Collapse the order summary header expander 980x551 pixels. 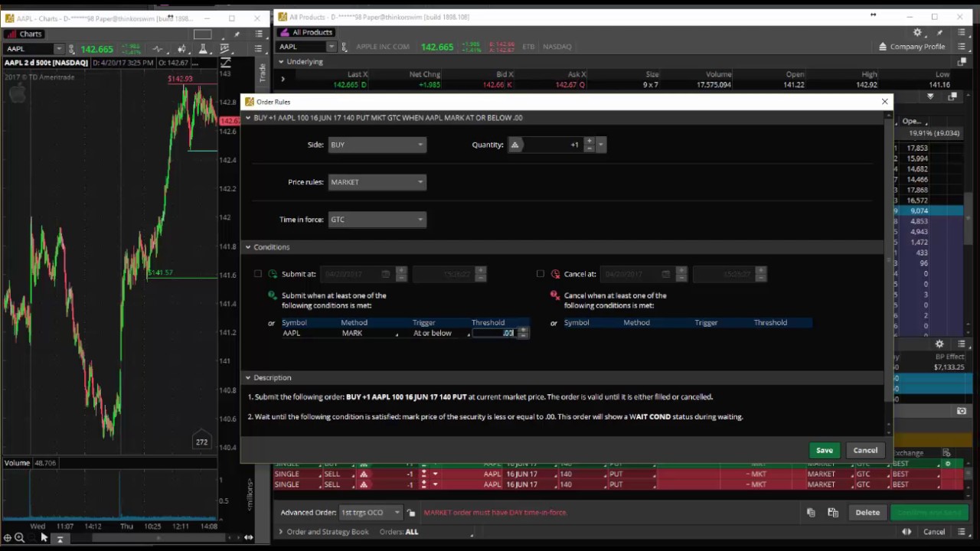click(x=248, y=118)
